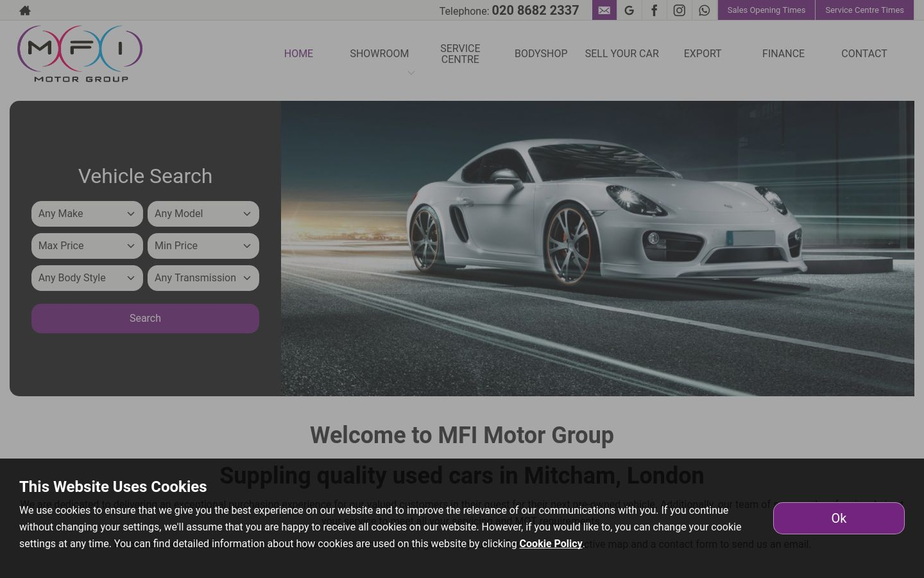Image resolution: width=924 pixels, height=578 pixels.
Task: Click the Sales Opening Times button
Action: tap(766, 10)
